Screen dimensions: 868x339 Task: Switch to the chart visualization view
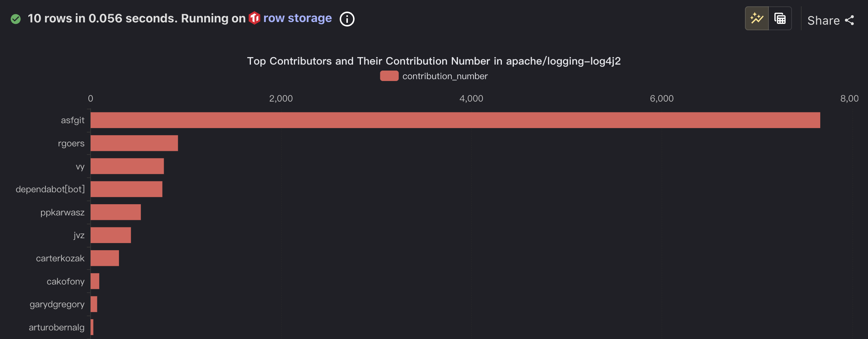coord(757,18)
